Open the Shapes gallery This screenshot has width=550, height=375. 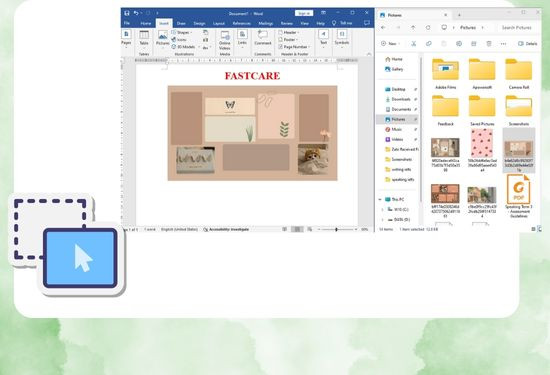182,32
